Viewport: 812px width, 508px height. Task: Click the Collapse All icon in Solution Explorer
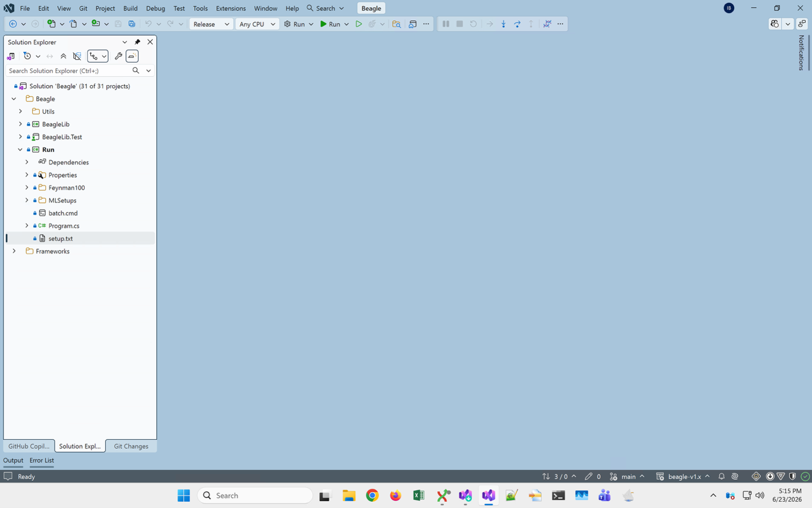[x=63, y=56]
